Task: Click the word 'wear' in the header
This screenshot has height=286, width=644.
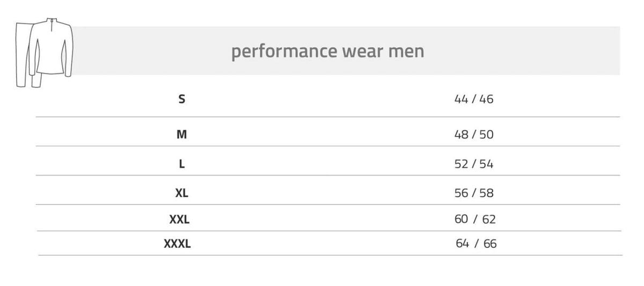Action: tap(359, 52)
